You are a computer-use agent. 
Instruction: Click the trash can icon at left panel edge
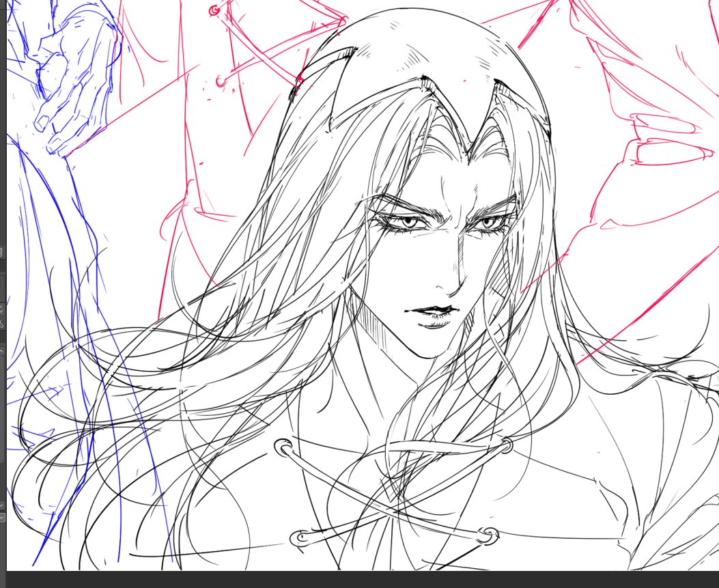tap(1, 252)
